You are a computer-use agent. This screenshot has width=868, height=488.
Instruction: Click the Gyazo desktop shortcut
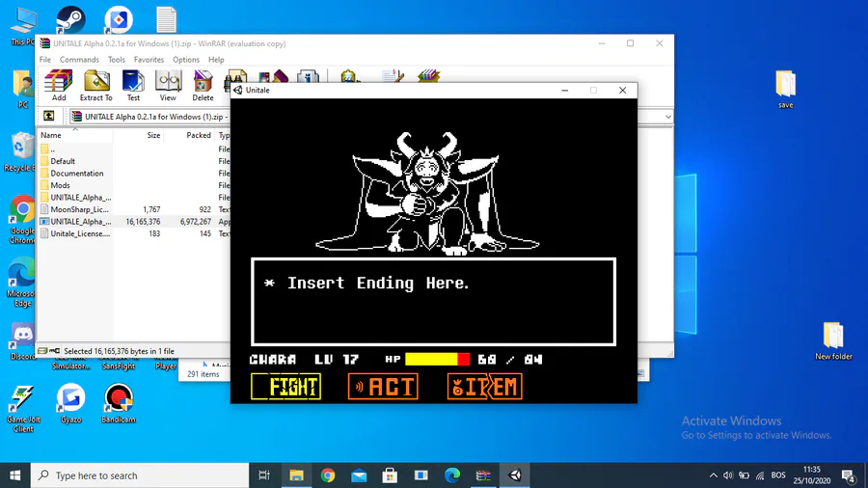point(70,403)
